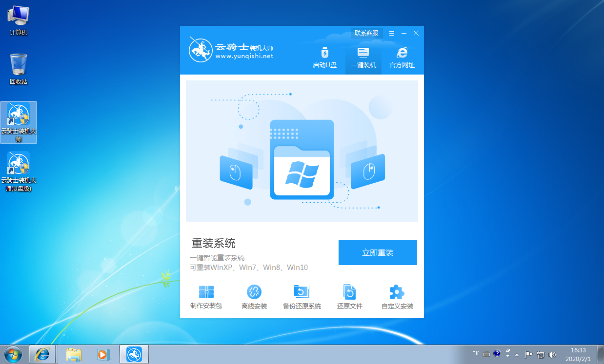The width and height of the screenshot is (604, 364).
Task: Select the 云骑士装机大师(U盘版) desktop shortcut
Action: (19, 172)
